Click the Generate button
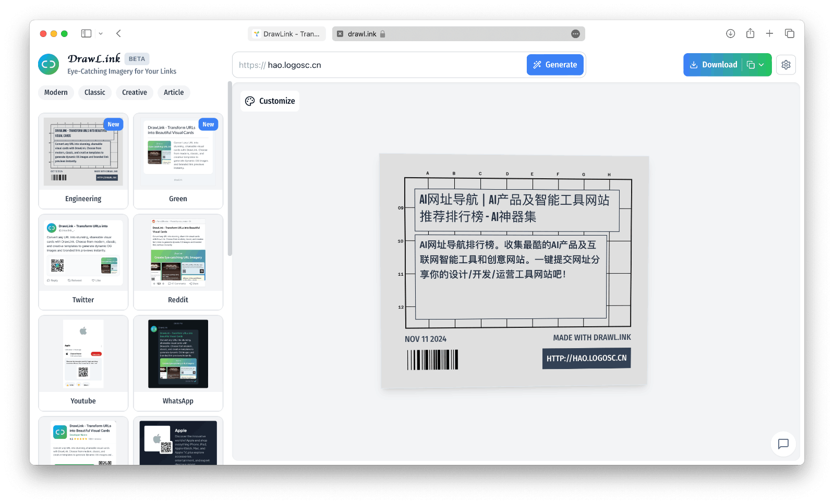 [x=555, y=65]
